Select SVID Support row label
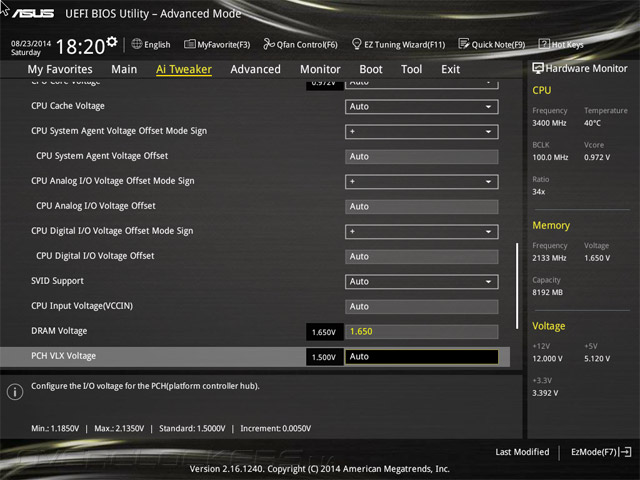The image size is (640, 480). coord(57,281)
